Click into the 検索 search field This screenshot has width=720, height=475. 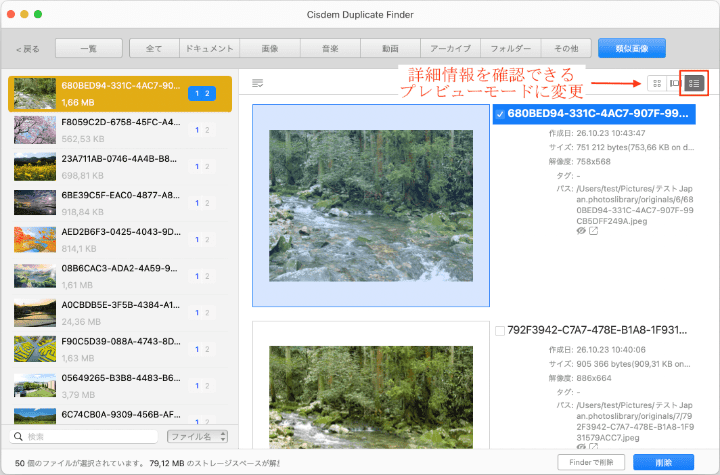point(84,436)
